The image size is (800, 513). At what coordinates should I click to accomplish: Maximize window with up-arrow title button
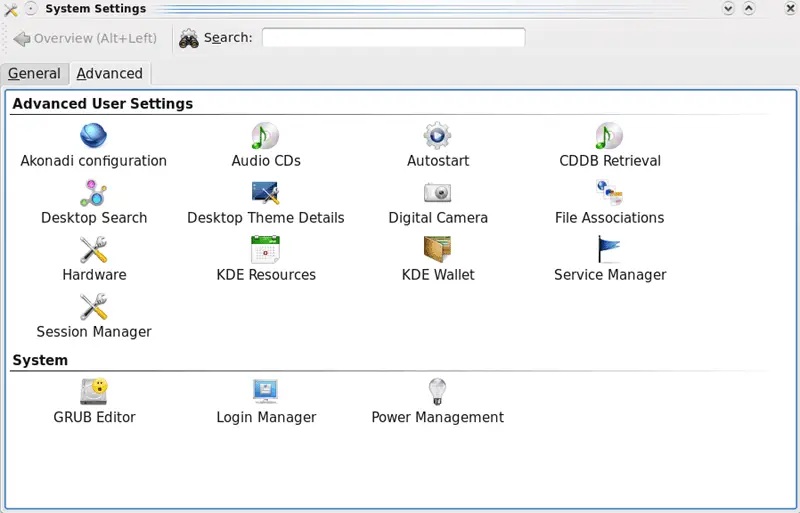click(749, 9)
